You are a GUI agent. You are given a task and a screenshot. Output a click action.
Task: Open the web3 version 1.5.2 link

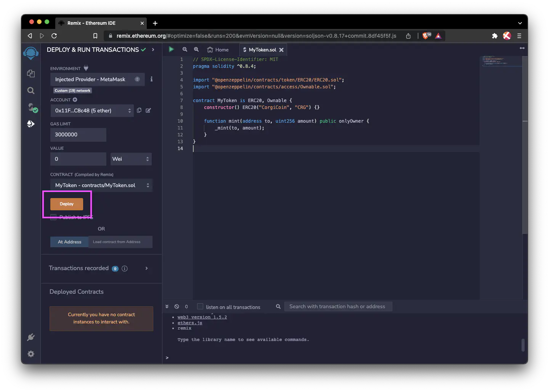[x=202, y=317]
